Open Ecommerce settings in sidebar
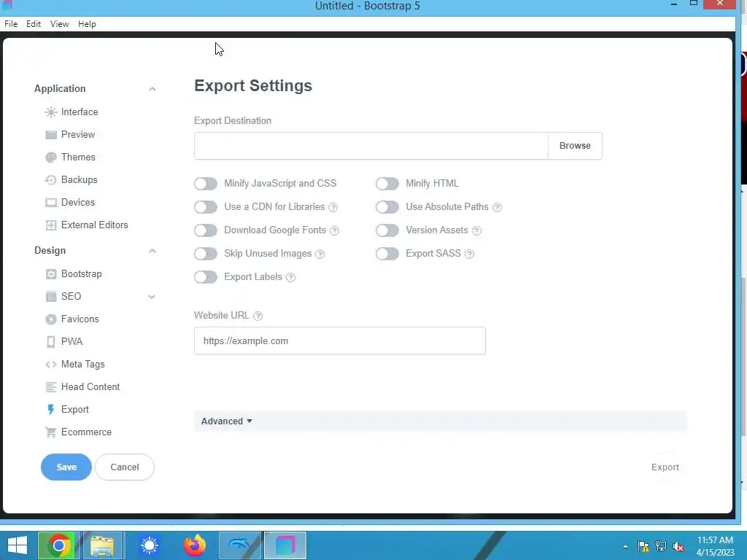Screen dimensions: 747x560 pyautogui.click(x=86, y=432)
